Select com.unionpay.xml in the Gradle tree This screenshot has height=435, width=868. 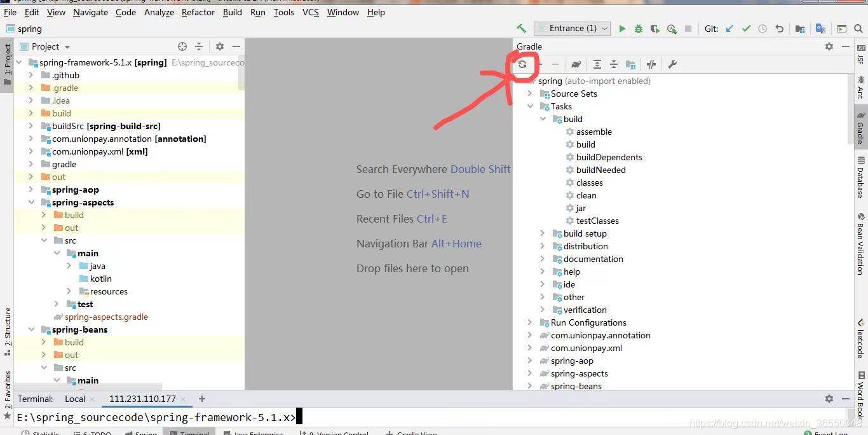click(x=586, y=348)
